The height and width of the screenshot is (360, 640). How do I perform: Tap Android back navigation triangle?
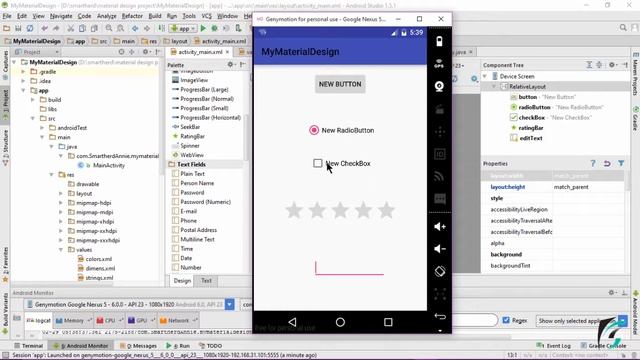coord(292,322)
